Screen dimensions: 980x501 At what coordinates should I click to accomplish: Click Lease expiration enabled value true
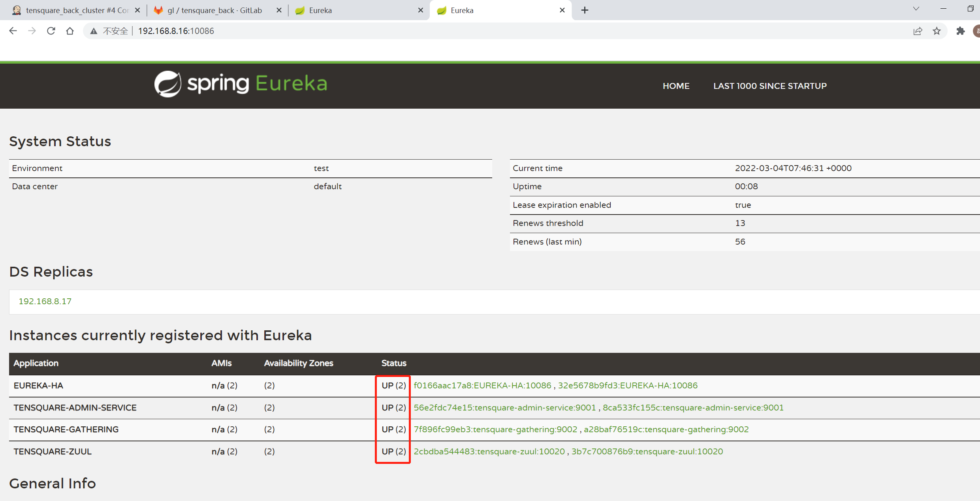pos(743,205)
